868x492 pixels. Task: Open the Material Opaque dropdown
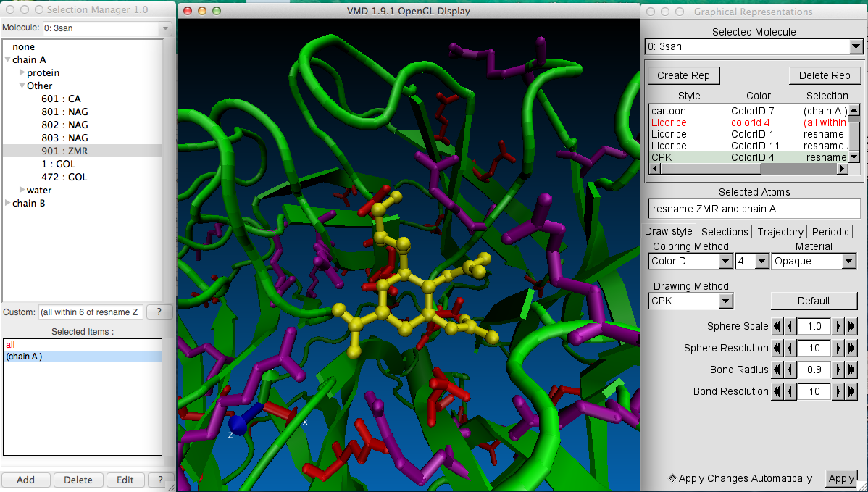tap(814, 262)
